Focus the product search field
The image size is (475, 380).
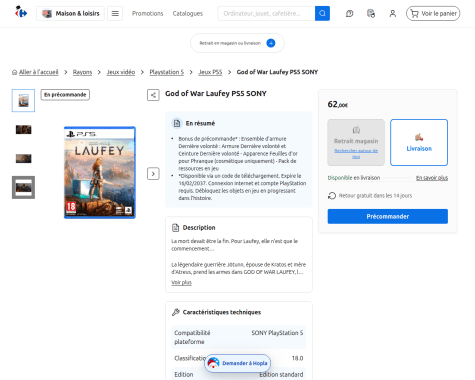266,13
